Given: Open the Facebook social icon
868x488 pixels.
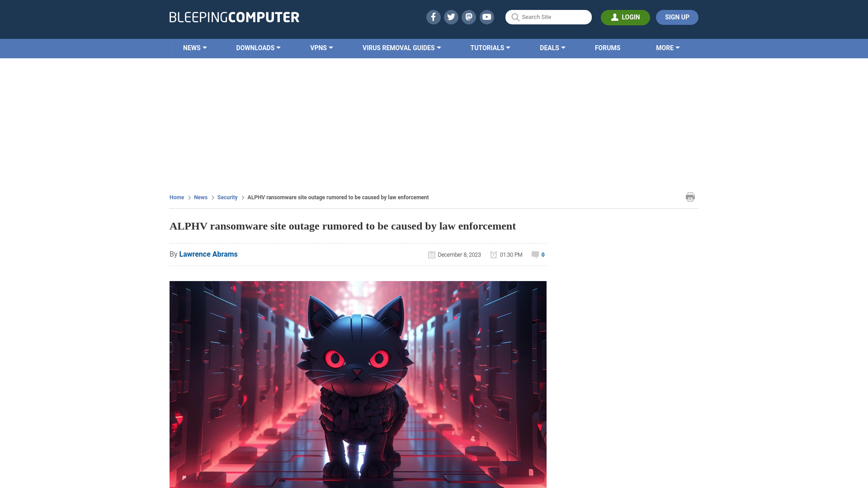Looking at the screenshot, I should (433, 17).
